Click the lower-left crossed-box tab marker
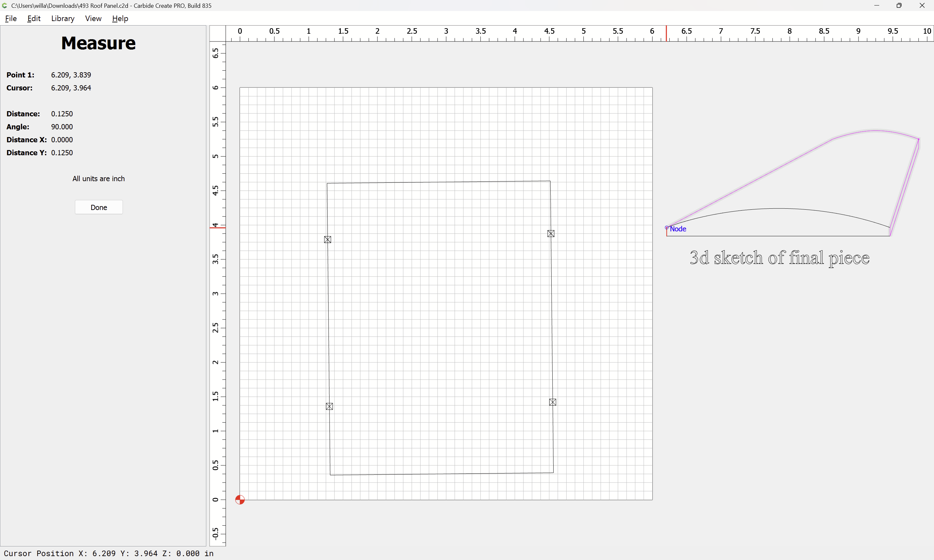The image size is (934, 560). click(329, 406)
